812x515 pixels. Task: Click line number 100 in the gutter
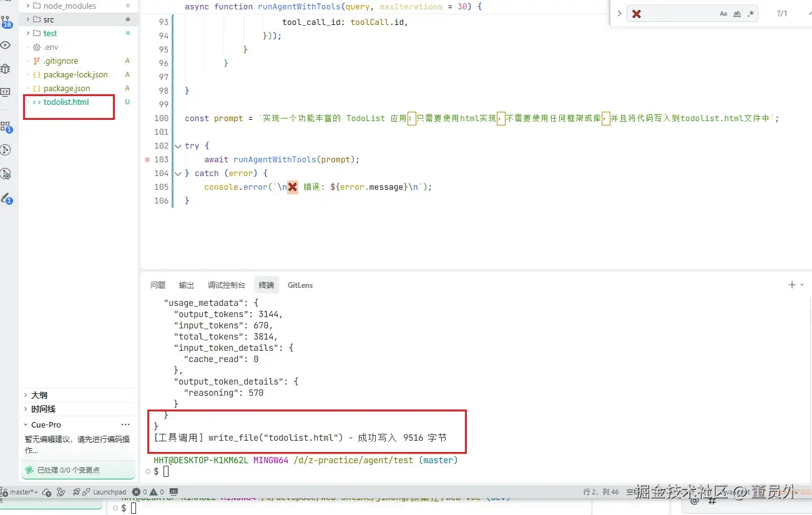pos(161,119)
